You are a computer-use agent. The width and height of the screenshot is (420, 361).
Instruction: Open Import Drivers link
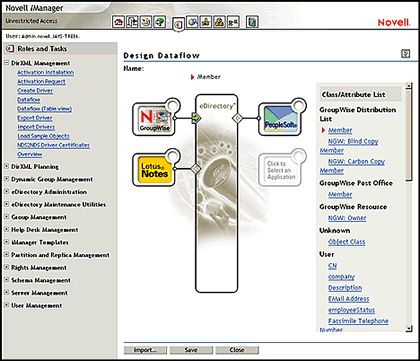pos(36,127)
